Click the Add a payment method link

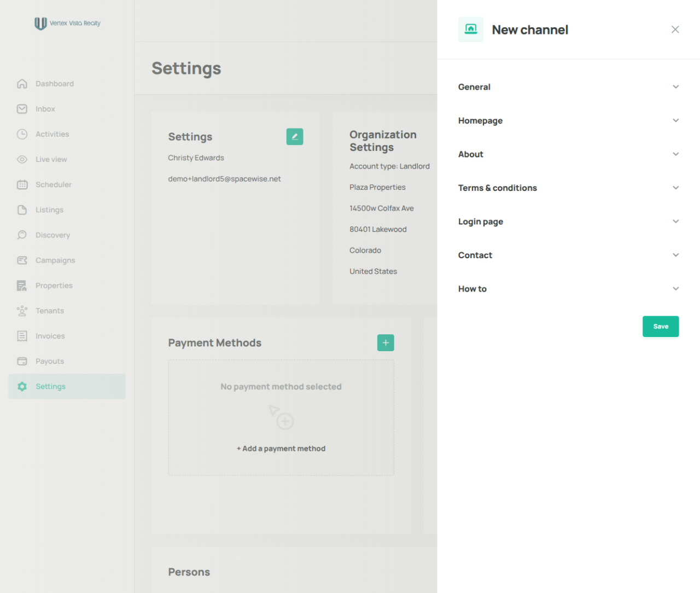point(281,449)
